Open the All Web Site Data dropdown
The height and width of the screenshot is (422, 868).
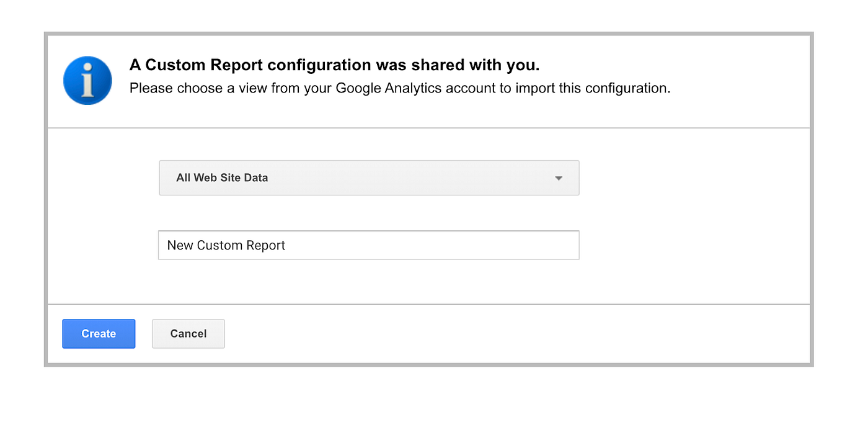(x=369, y=178)
